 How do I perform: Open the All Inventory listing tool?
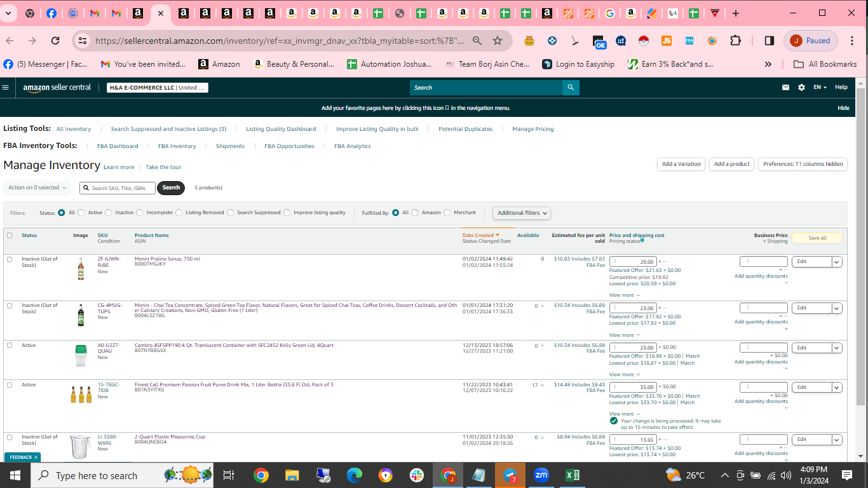pyautogui.click(x=74, y=129)
